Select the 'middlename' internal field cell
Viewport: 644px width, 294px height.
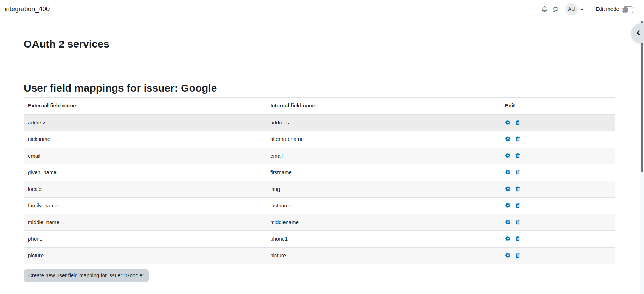[x=383, y=222]
